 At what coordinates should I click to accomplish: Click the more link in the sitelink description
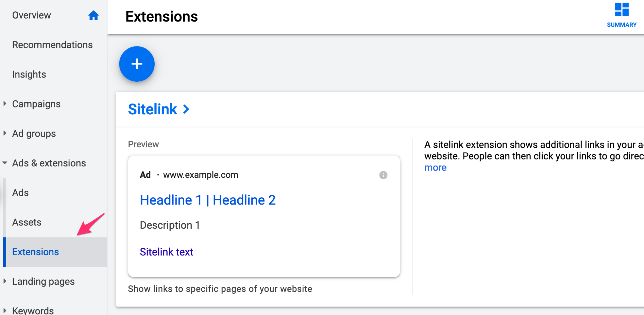point(435,167)
